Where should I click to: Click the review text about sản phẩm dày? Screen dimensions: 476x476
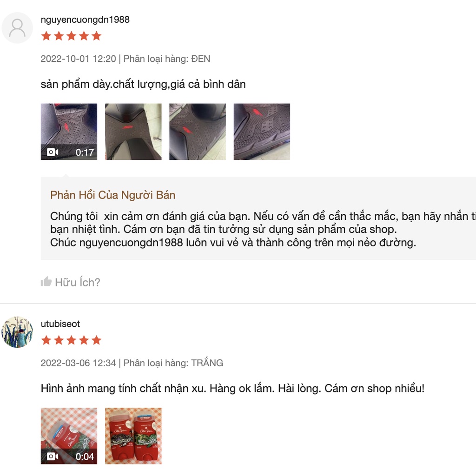point(143,84)
